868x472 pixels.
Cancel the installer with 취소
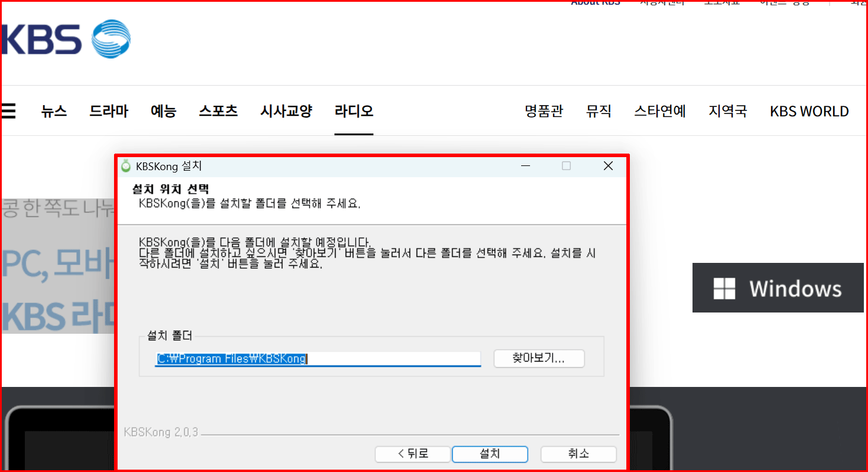[578, 454]
